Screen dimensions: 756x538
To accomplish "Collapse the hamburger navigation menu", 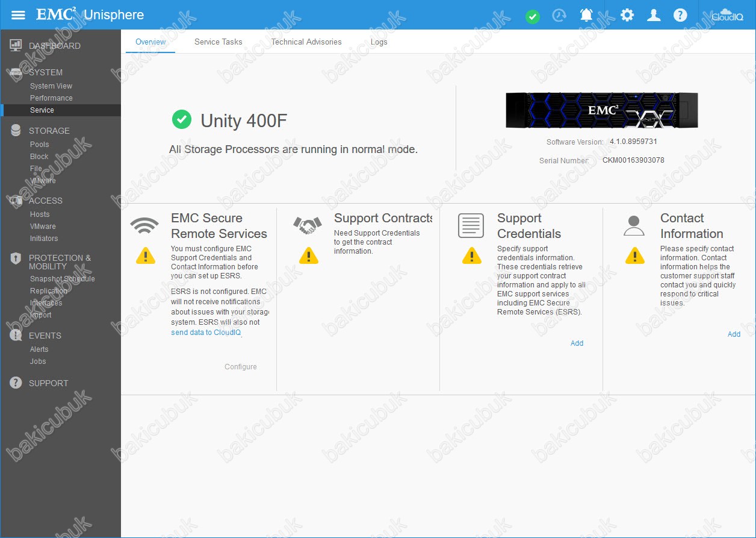I will pyautogui.click(x=19, y=15).
